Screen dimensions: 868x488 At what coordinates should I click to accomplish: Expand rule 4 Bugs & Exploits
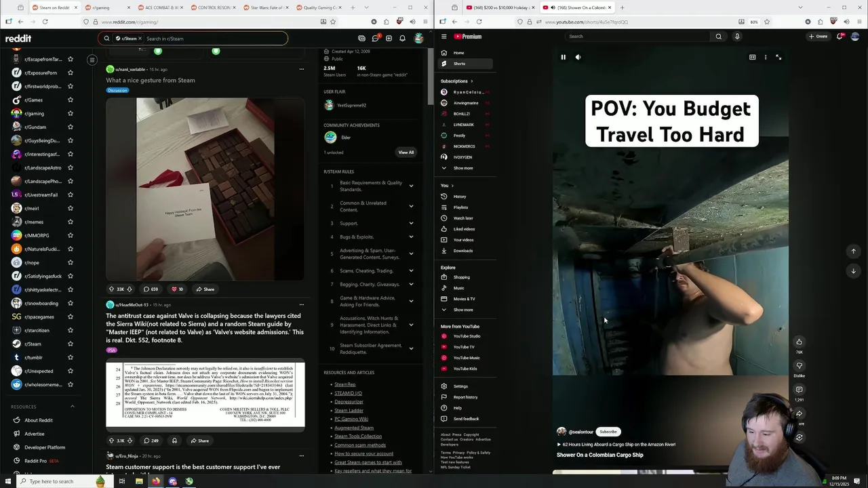coord(411,237)
